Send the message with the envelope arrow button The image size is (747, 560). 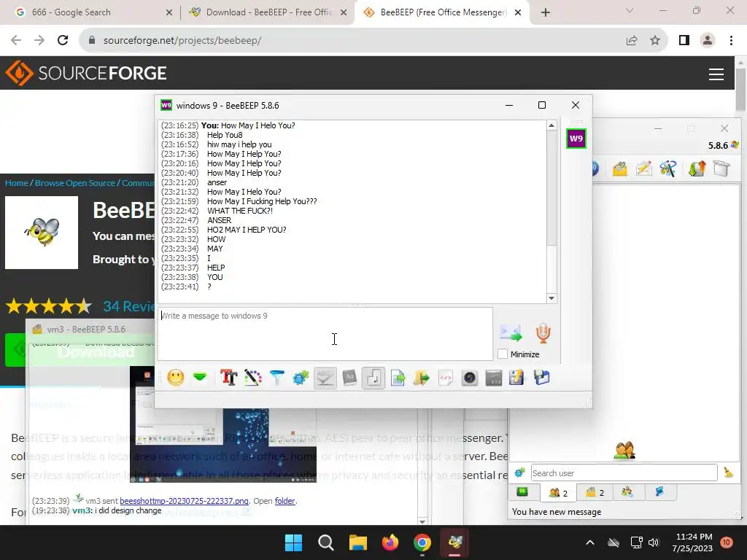[x=511, y=332]
